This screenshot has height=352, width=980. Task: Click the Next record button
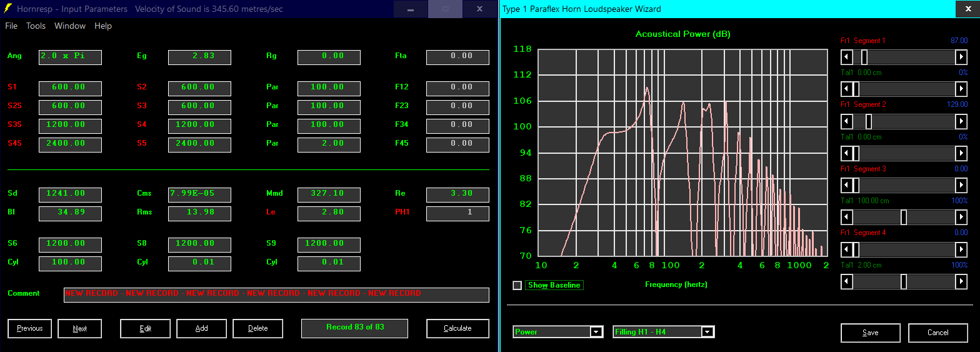79,328
